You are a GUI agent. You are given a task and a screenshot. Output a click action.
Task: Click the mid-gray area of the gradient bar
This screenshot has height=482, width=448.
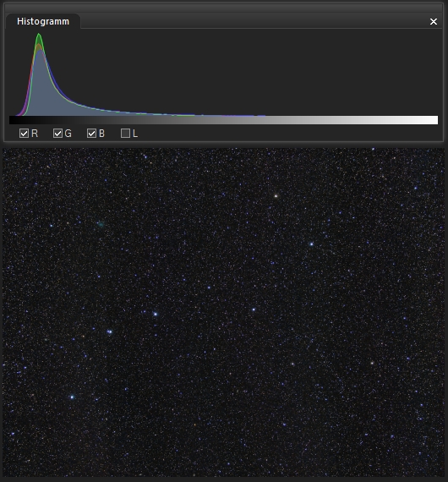tap(224, 120)
